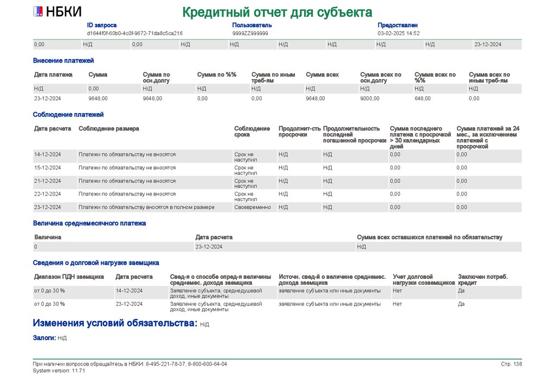Screen dimensions: 555x392
Task: Select "System version: 11.71" footer text
Action: pos(59,370)
